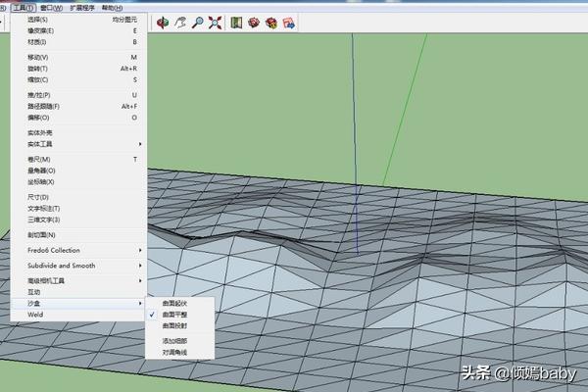Select the 材质(I) paint item
588x392 pixels.
78,42
